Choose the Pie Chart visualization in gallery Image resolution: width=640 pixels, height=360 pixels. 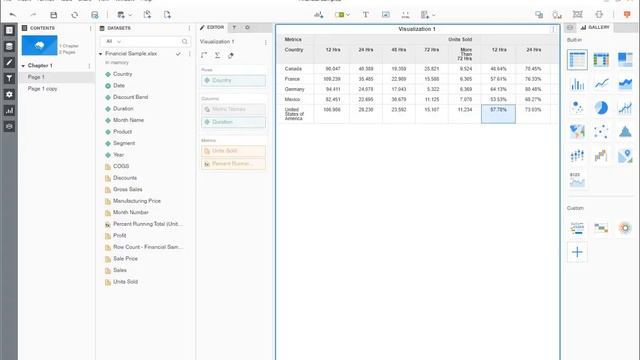tap(601, 108)
